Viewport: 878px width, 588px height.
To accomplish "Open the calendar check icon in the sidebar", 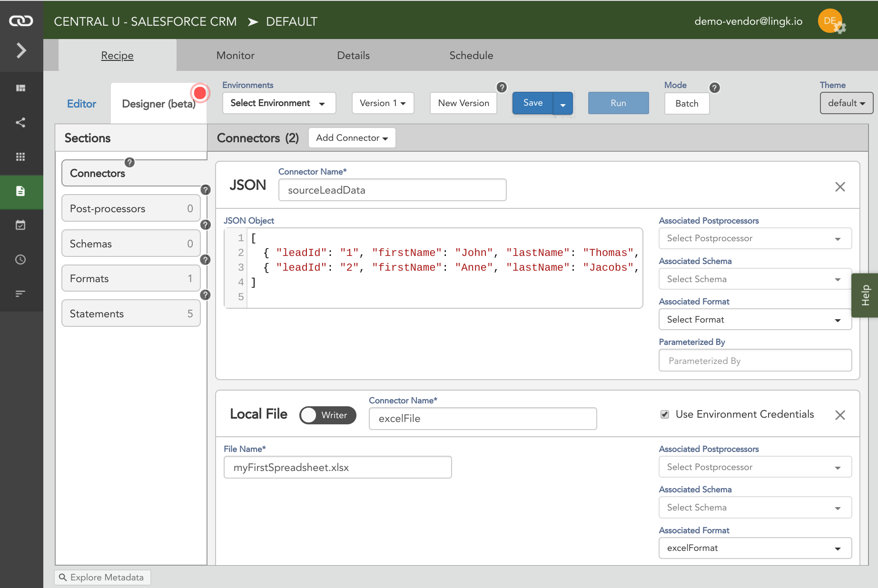I will (x=20, y=225).
